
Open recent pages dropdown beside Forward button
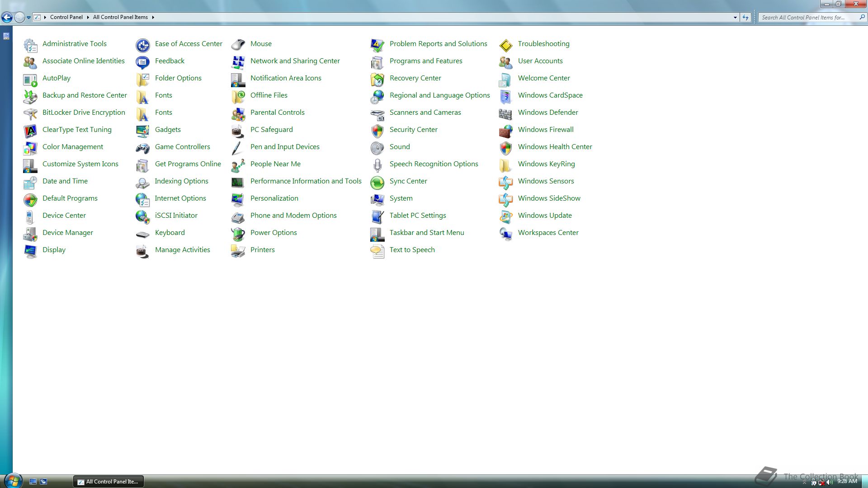tap(28, 18)
